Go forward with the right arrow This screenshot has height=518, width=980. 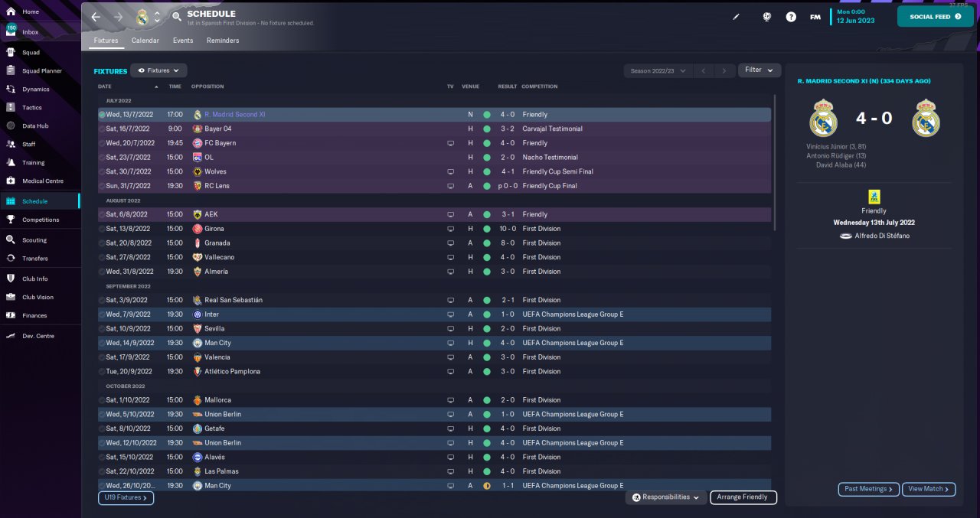pos(118,17)
